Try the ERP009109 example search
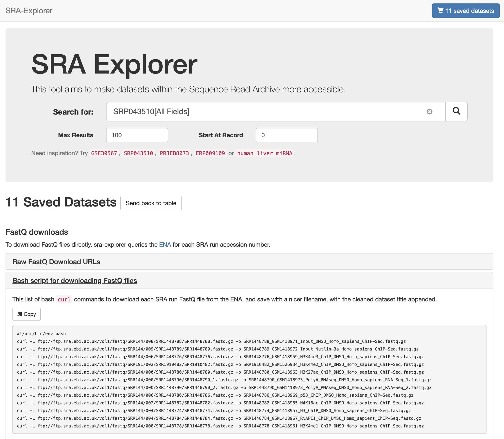Viewport: 504px width, 439px height. [210, 153]
